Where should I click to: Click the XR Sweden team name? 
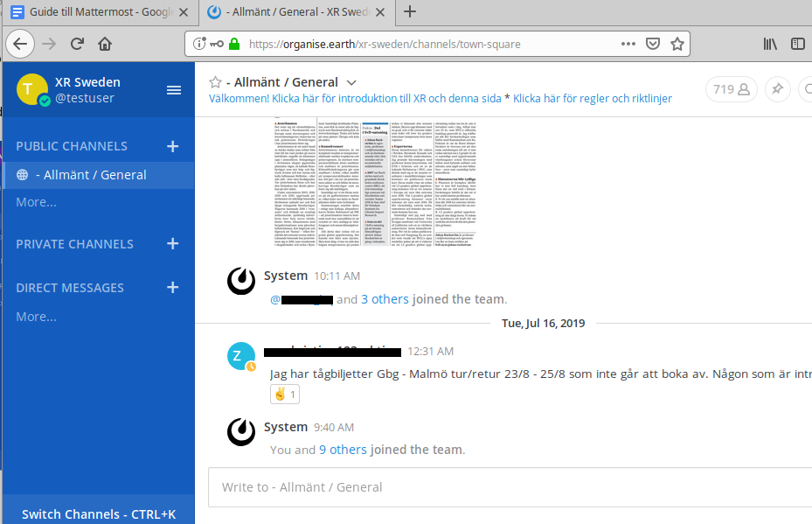pyautogui.click(x=87, y=82)
